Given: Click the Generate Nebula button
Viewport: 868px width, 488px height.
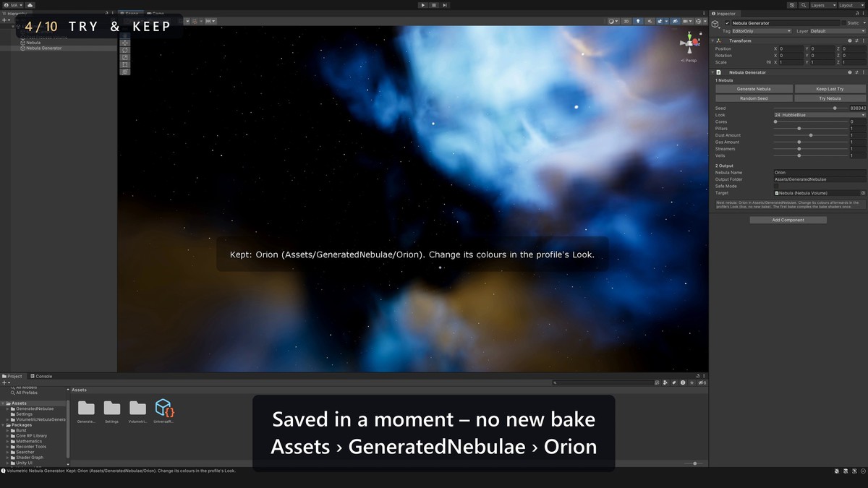Looking at the screenshot, I should (754, 89).
